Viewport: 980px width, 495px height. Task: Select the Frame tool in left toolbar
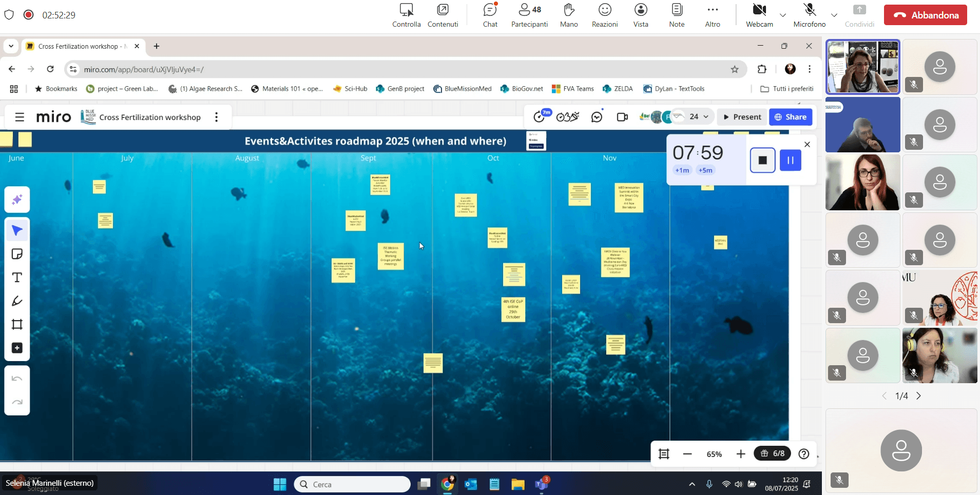click(17, 324)
